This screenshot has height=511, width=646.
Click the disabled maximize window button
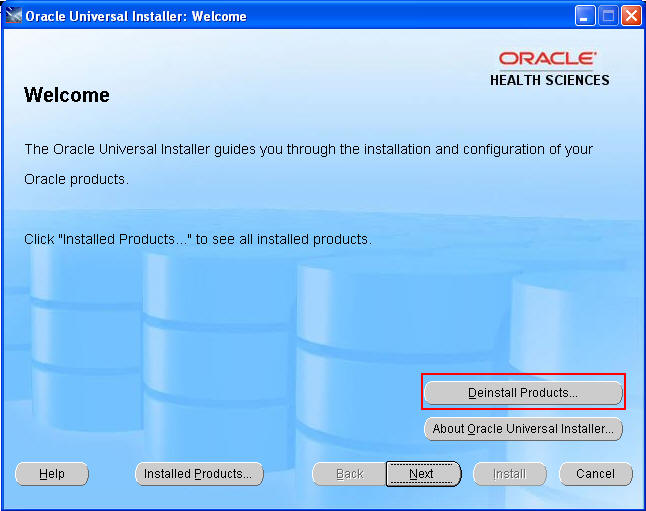point(608,16)
